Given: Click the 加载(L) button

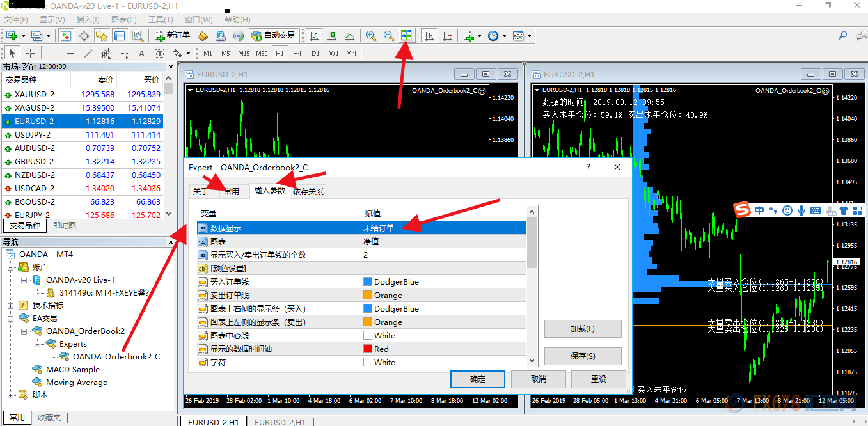Looking at the screenshot, I should [x=583, y=329].
